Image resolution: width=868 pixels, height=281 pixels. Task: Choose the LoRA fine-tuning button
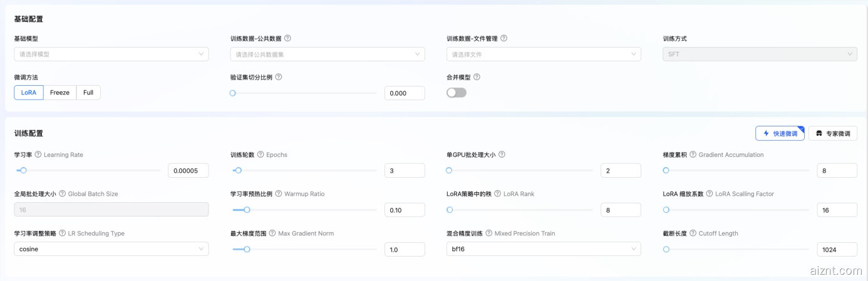click(29, 93)
